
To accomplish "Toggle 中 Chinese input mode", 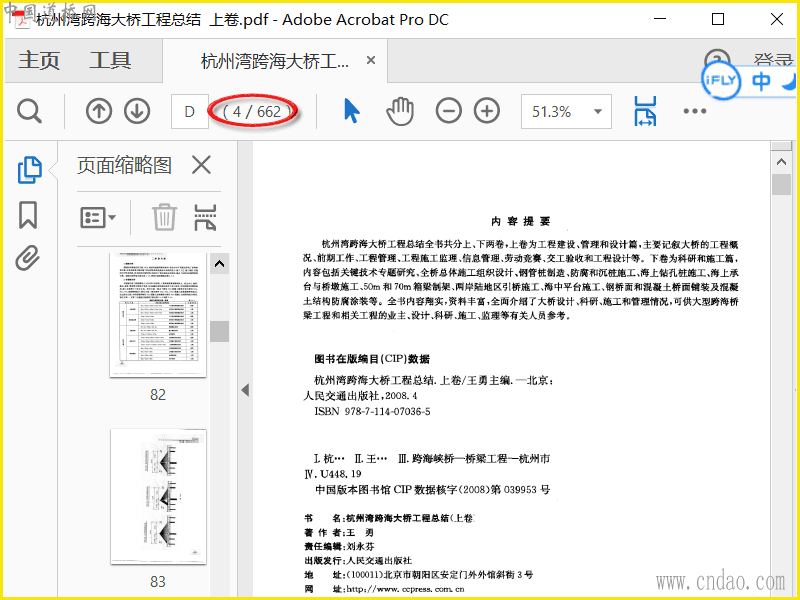I will (760, 81).
